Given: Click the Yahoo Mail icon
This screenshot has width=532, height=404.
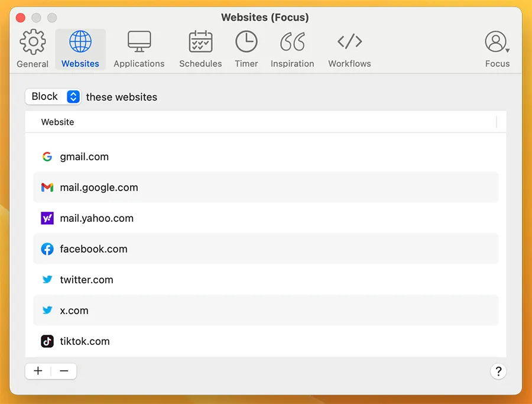Looking at the screenshot, I should click(47, 218).
